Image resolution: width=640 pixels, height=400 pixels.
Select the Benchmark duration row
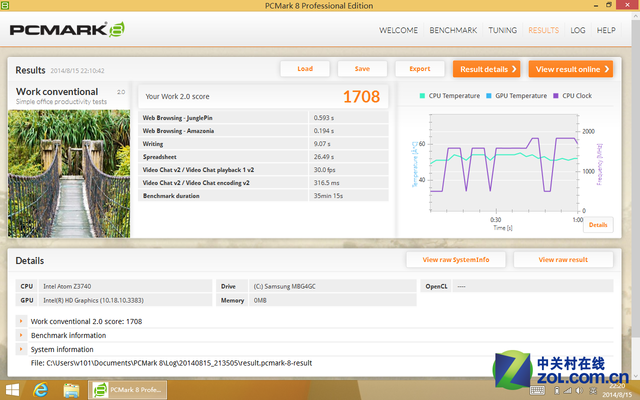click(x=263, y=196)
